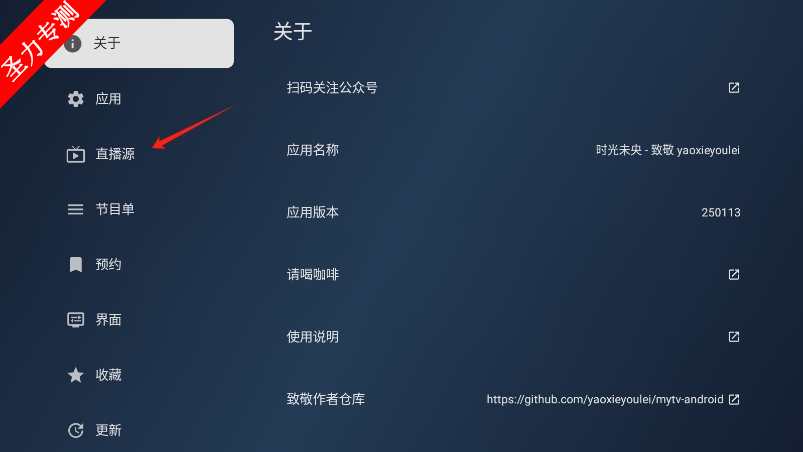Screen dimensions: 803x452
Task: Click the TV play icon for 直播源
Action: click(x=76, y=154)
